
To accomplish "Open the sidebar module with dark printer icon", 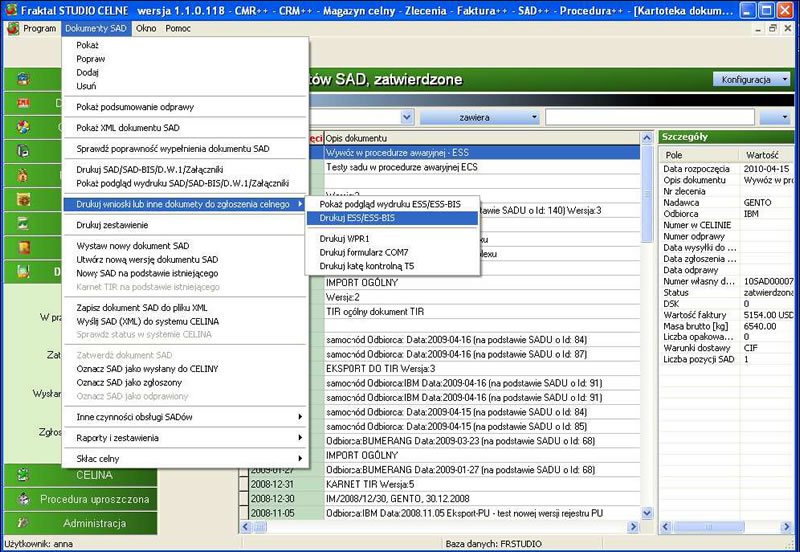I will (23, 151).
